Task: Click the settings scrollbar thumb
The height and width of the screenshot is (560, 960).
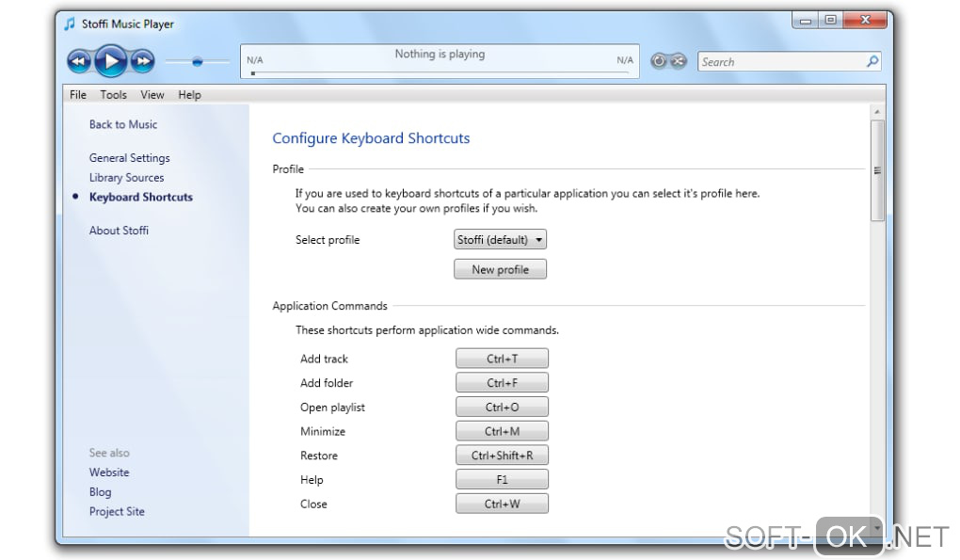Action: (877, 170)
